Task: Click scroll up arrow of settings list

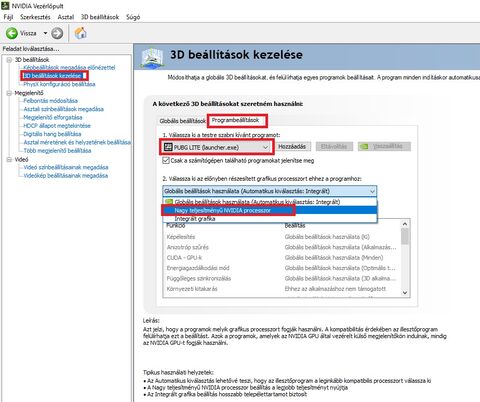Action: (405, 224)
